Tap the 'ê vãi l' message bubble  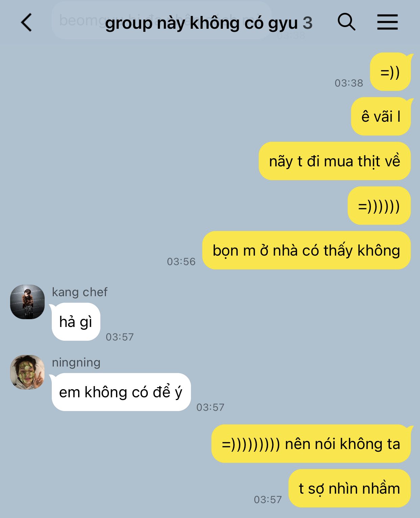click(x=381, y=116)
